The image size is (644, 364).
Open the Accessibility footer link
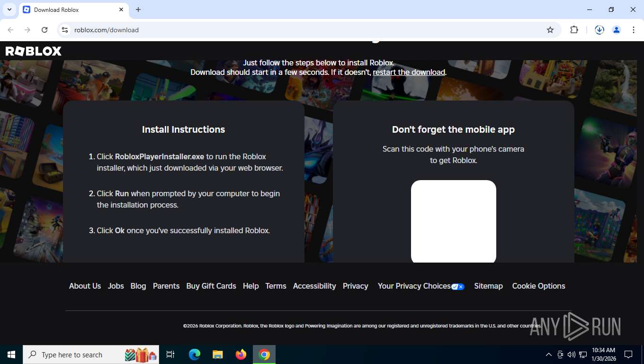(314, 286)
